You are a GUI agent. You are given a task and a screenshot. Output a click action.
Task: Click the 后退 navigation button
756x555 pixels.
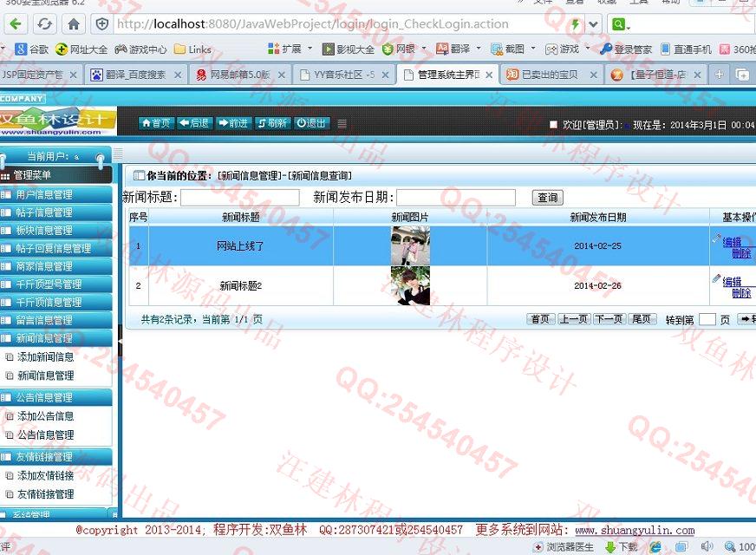coord(194,123)
